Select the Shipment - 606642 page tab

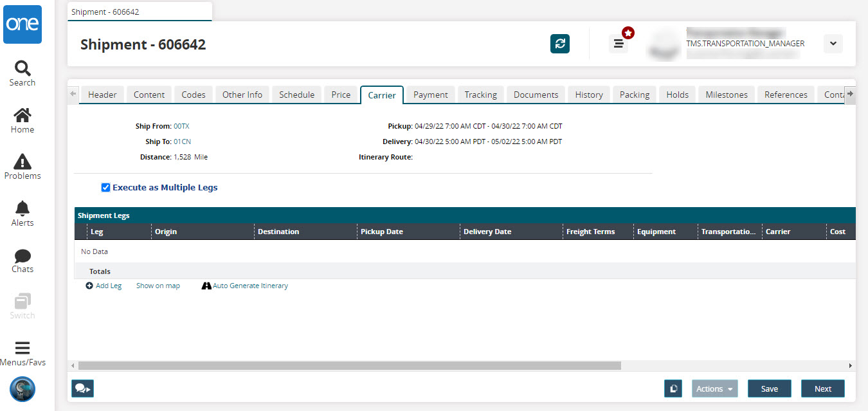click(x=140, y=12)
